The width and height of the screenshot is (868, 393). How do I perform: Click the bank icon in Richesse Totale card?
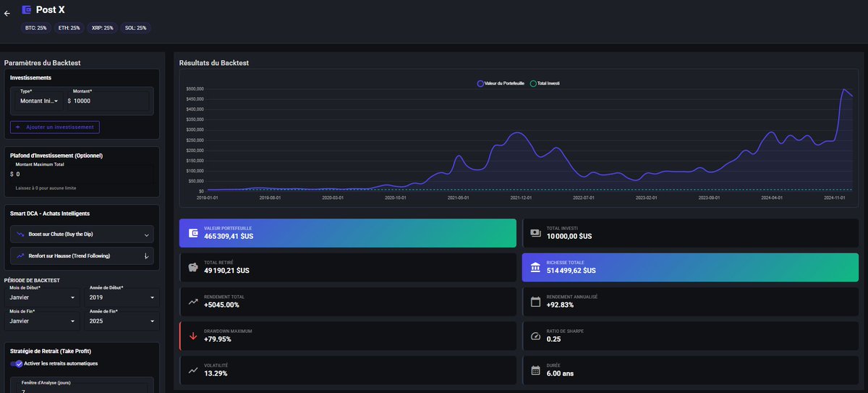(535, 267)
